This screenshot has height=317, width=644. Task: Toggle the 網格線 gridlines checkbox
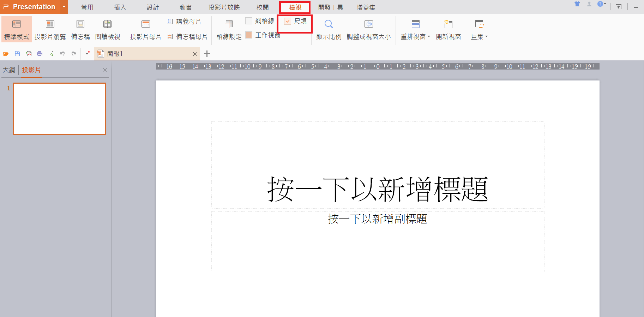pyautogui.click(x=249, y=21)
